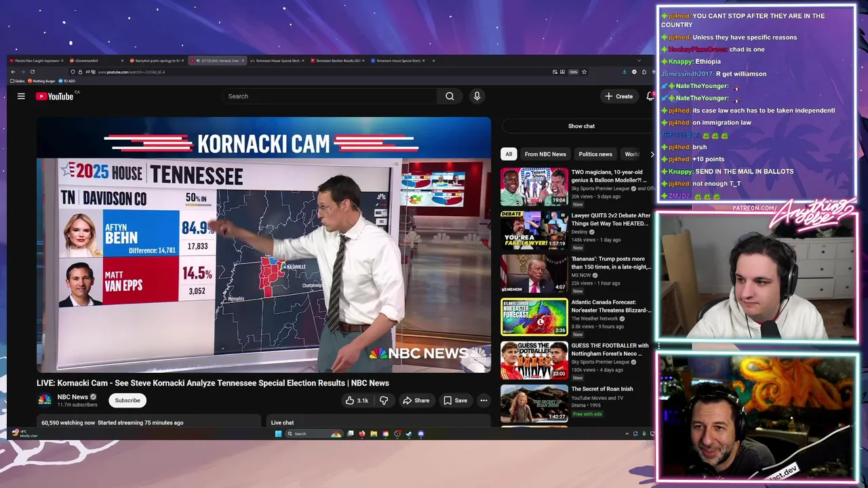This screenshot has width=868, height=488.
Task: Open browser downloads arrow icon
Action: coord(625,72)
